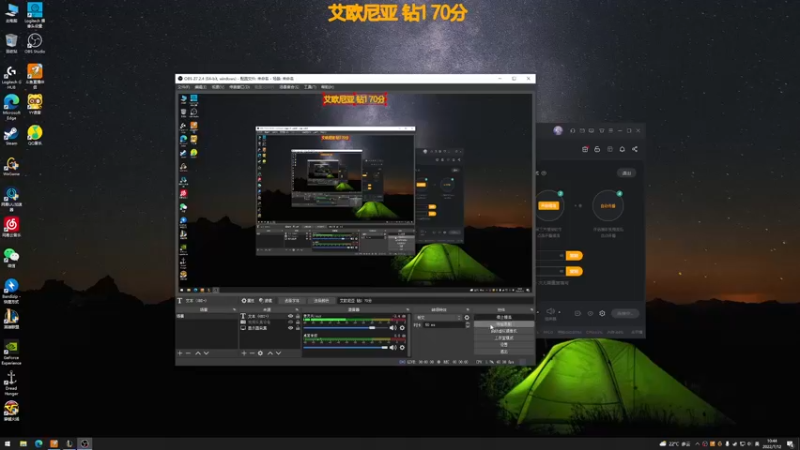Image resolution: width=800 pixels, height=450 pixels.
Task: Click Exit button in OBS controls
Action: 504,351
